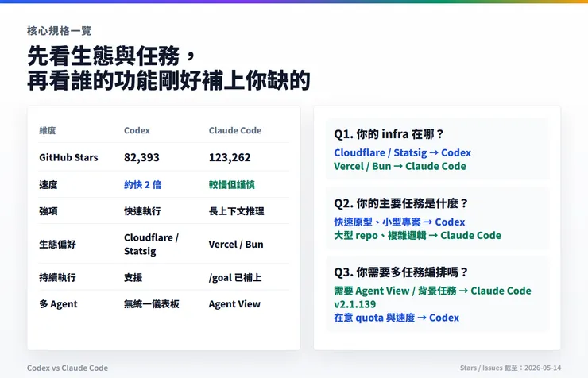Click the question 'Q2. 你的主要任務是什麼?'
The image size is (588, 378).
(401, 203)
